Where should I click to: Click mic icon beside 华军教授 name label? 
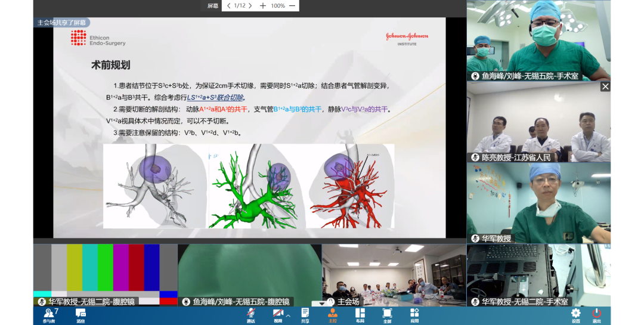(475, 239)
